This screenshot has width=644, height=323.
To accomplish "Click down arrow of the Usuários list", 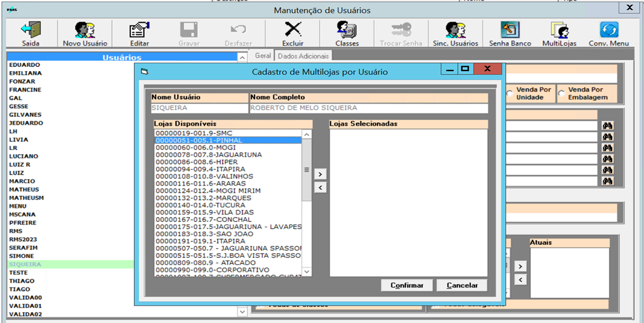I will (x=242, y=312).
